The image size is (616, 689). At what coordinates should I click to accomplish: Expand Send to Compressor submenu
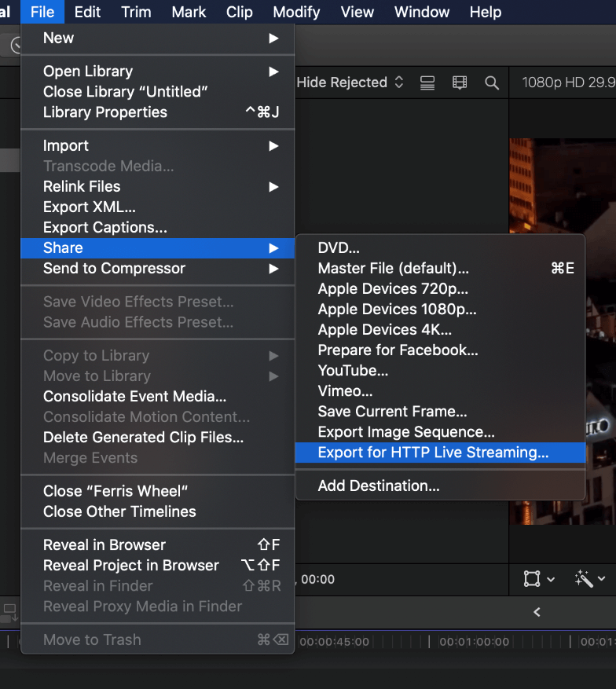(157, 268)
